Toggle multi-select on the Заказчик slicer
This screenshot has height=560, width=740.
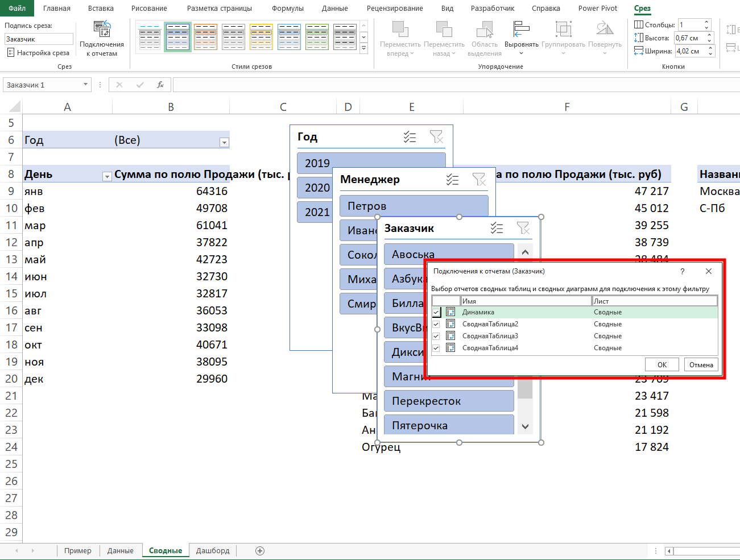tap(497, 229)
